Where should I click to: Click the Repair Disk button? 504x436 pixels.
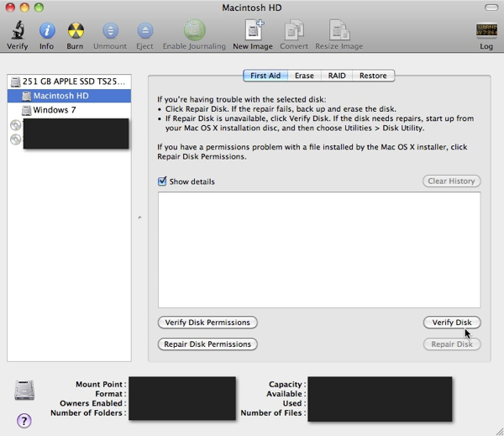452,344
